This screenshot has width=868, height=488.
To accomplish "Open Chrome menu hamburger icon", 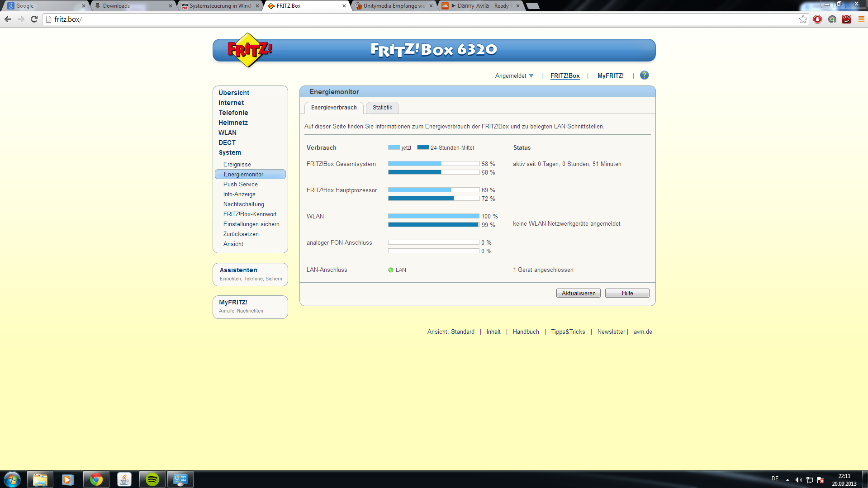I will coord(861,19).
